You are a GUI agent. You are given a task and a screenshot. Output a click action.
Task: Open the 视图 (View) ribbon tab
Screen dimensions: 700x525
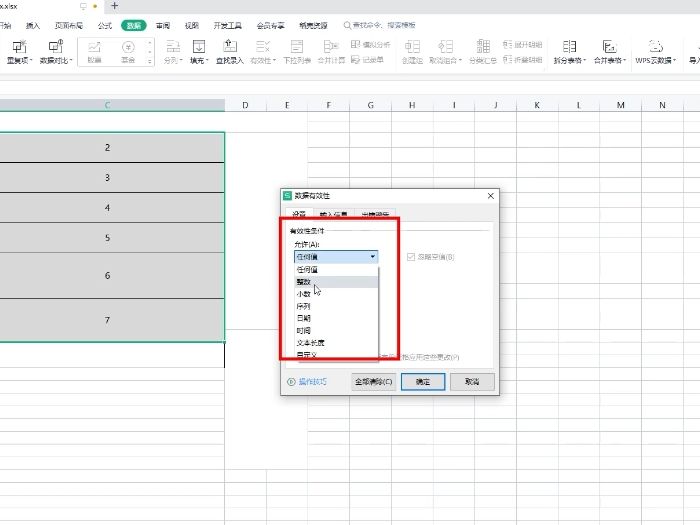click(192, 25)
